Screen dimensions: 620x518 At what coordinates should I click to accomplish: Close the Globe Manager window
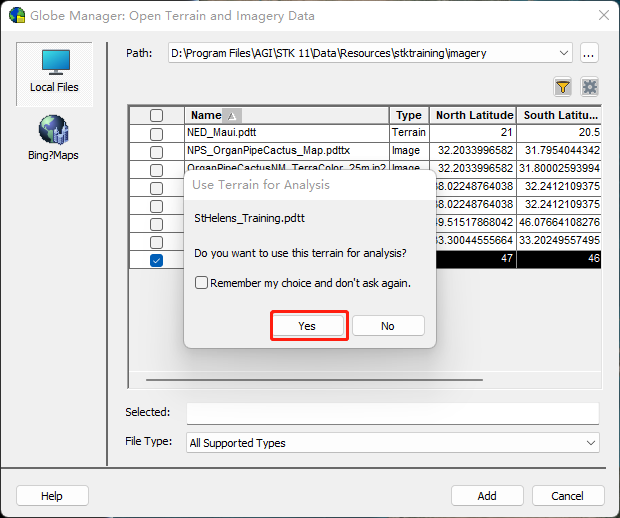click(604, 15)
